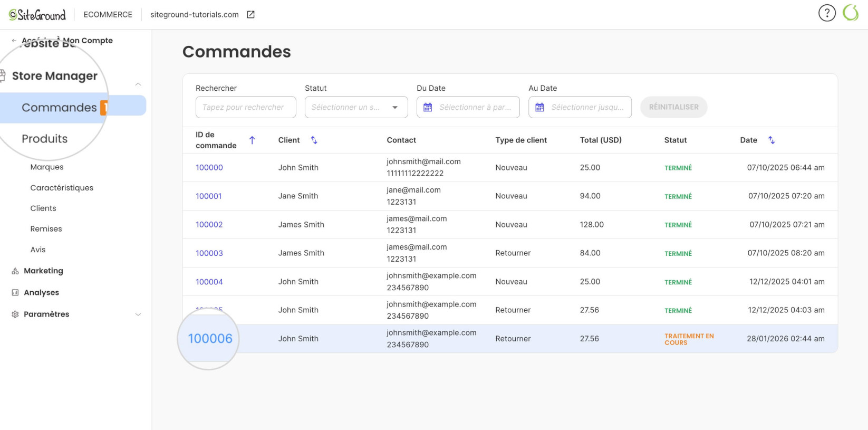Open the Du Date picker field

(468, 107)
